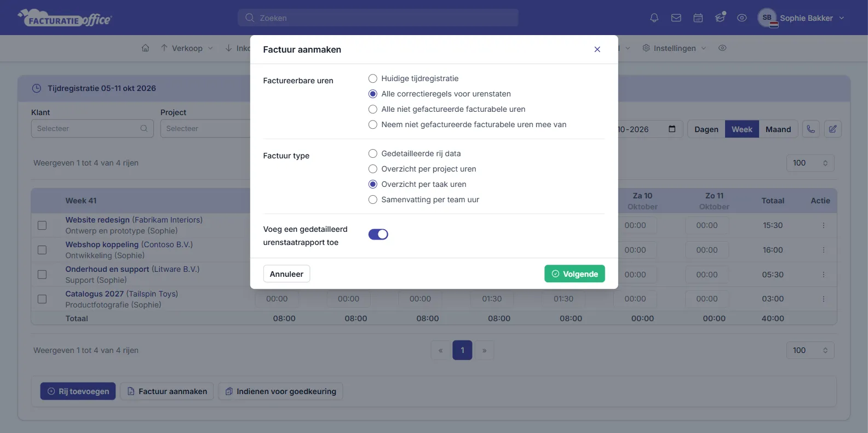The height and width of the screenshot is (433, 868).
Task: Click the Annuleer button
Action: pyautogui.click(x=286, y=274)
